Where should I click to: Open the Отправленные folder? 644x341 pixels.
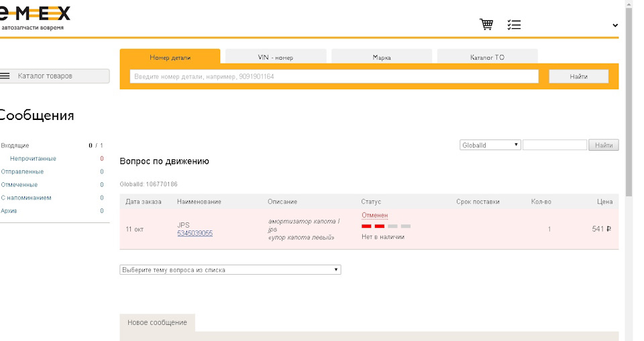[22, 172]
